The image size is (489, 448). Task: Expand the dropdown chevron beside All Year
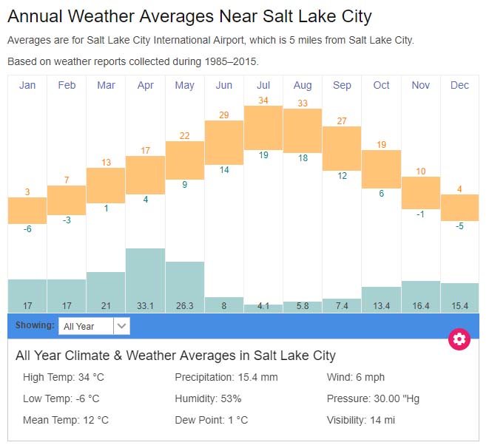pos(122,326)
